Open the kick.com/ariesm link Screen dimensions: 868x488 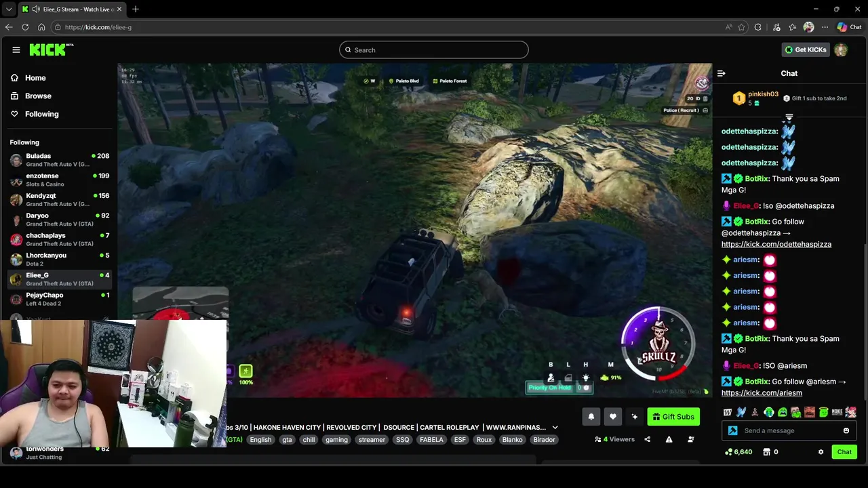[x=762, y=393]
